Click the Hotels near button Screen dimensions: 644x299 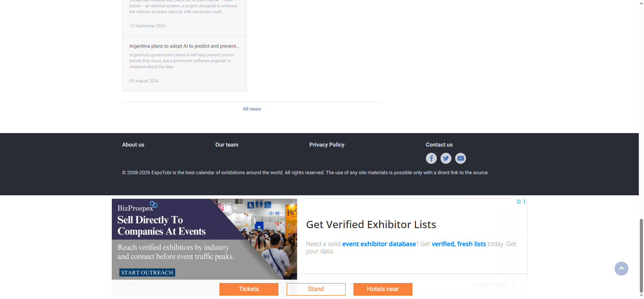pos(383,289)
